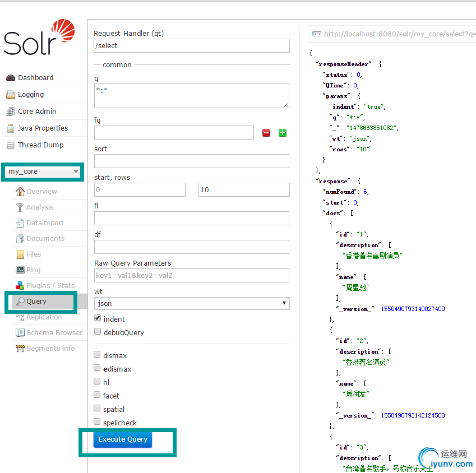Click the start field showing 0

pos(140,190)
